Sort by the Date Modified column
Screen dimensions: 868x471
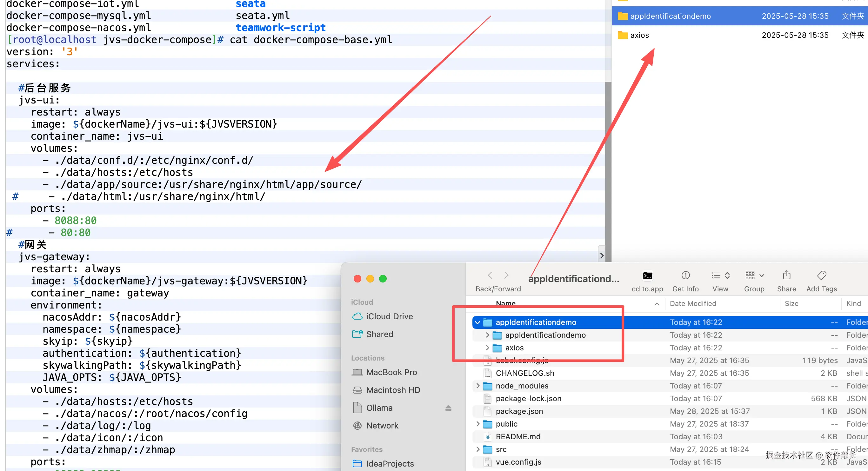coord(693,303)
